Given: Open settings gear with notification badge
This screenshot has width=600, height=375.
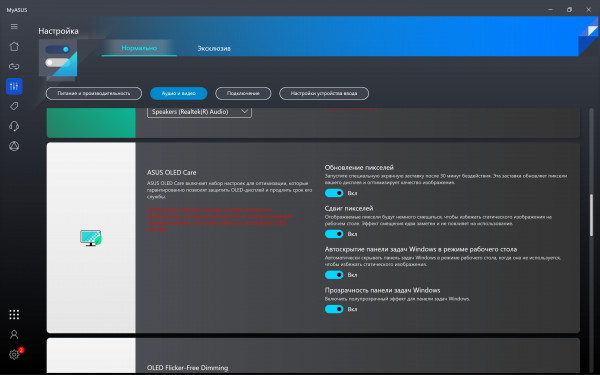Looking at the screenshot, I should [x=14, y=354].
